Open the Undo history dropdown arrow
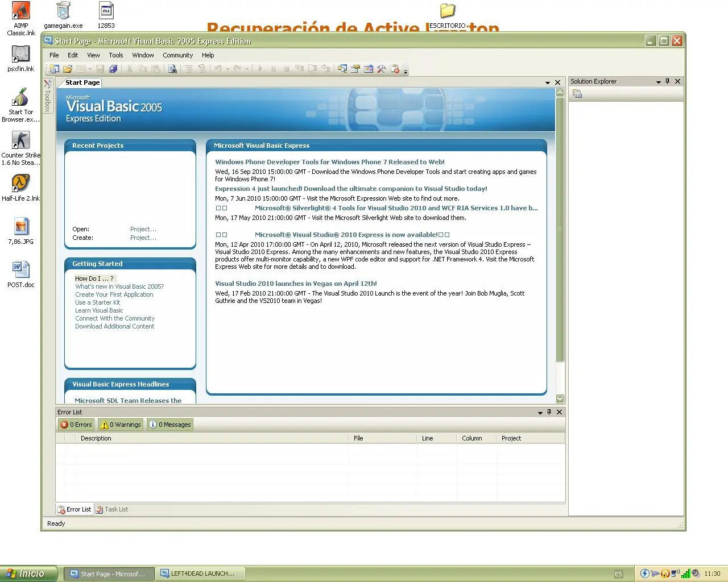The width and height of the screenshot is (728, 582). (x=227, y=69)
